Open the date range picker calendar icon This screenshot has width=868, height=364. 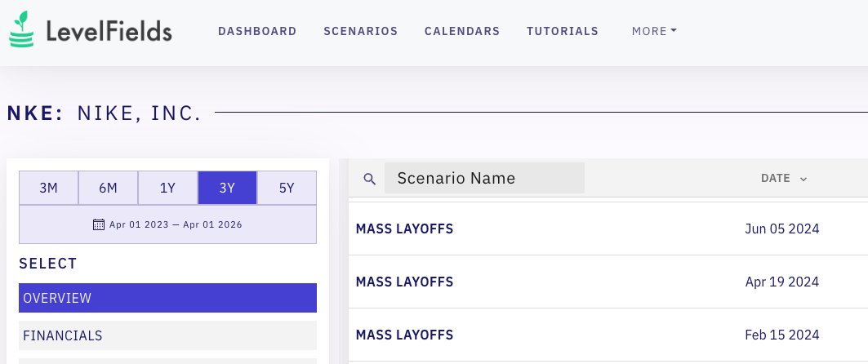pos(99,224)
